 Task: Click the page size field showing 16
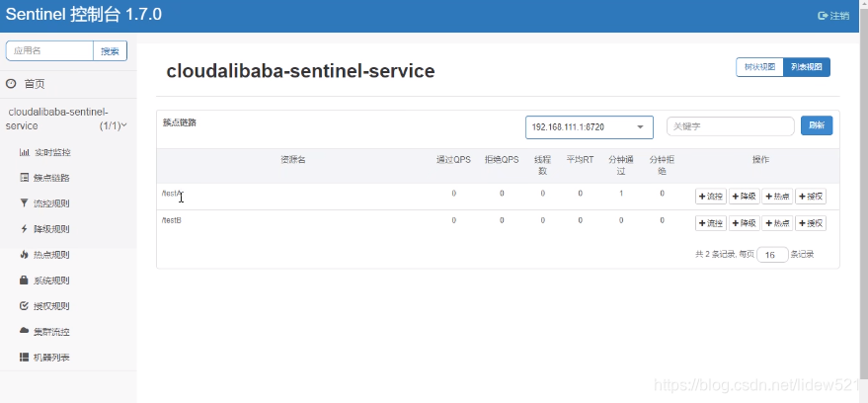click(772, 255)
